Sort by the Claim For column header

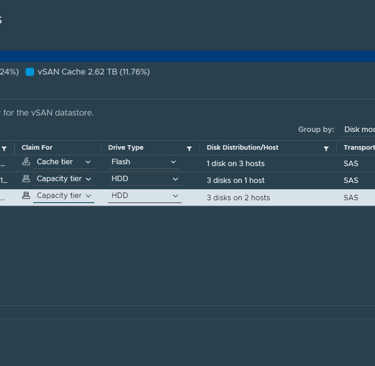[x=37, y=148]
